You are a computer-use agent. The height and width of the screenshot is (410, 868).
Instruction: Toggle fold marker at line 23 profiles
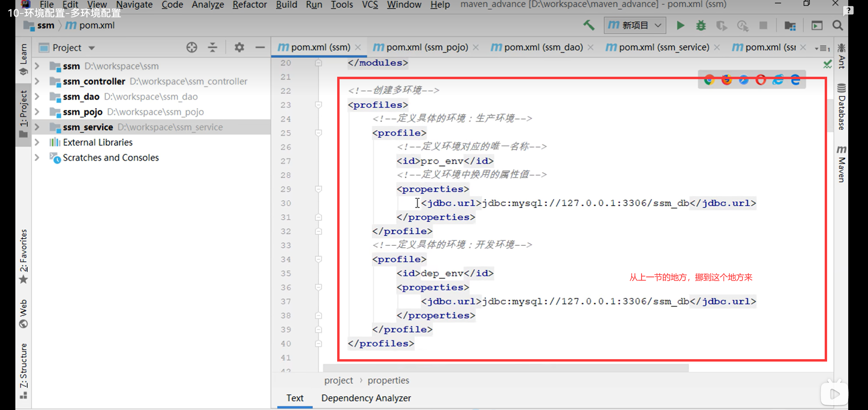(318, 105)
